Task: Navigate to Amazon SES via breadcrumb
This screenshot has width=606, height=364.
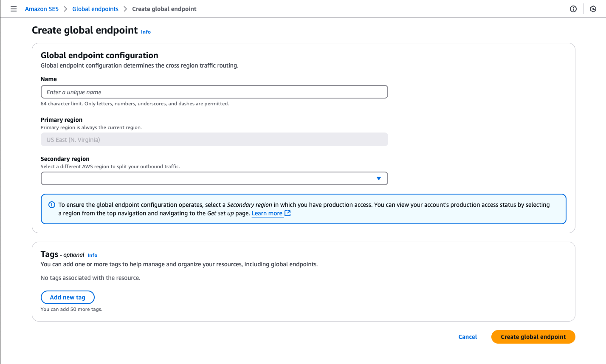Action: 42,9
